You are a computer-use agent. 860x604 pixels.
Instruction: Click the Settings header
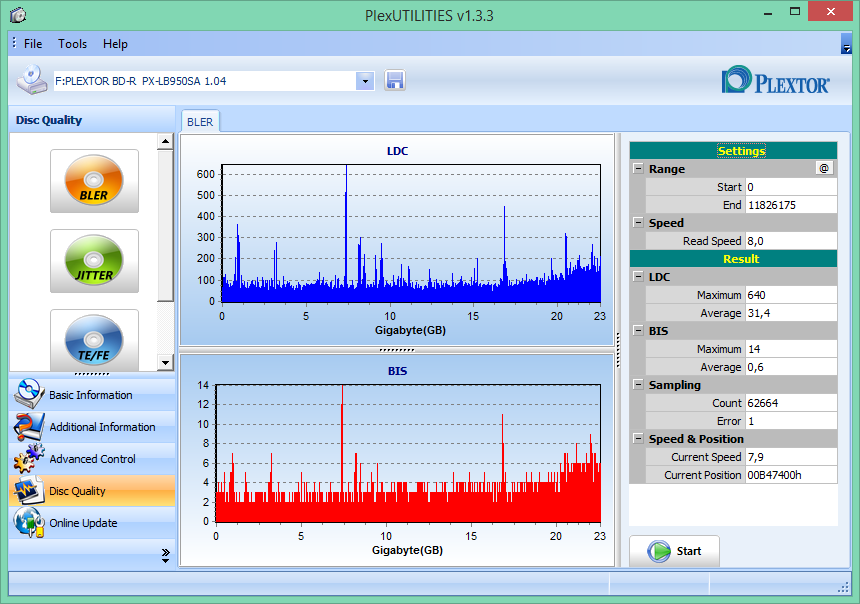click(733, 151)
